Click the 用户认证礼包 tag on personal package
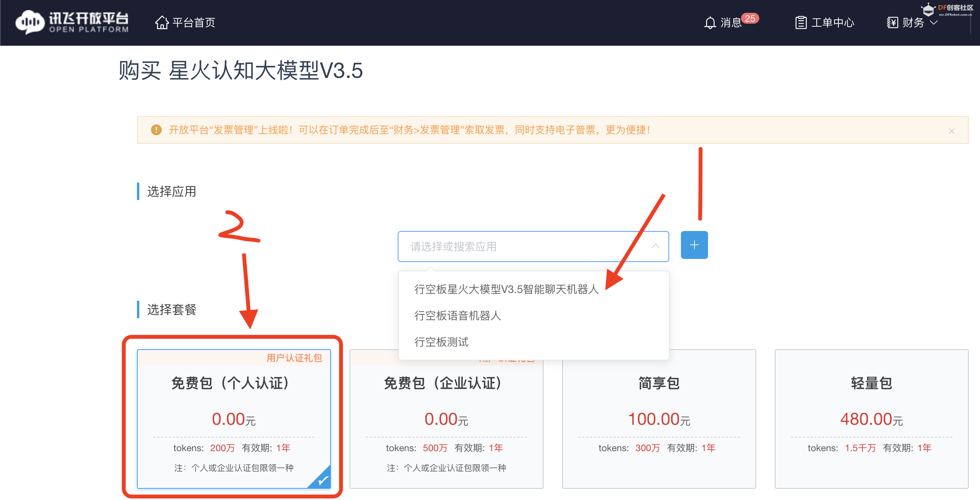Image resolution: width=980 pixels, height=500 pixels. pos(294,358)
